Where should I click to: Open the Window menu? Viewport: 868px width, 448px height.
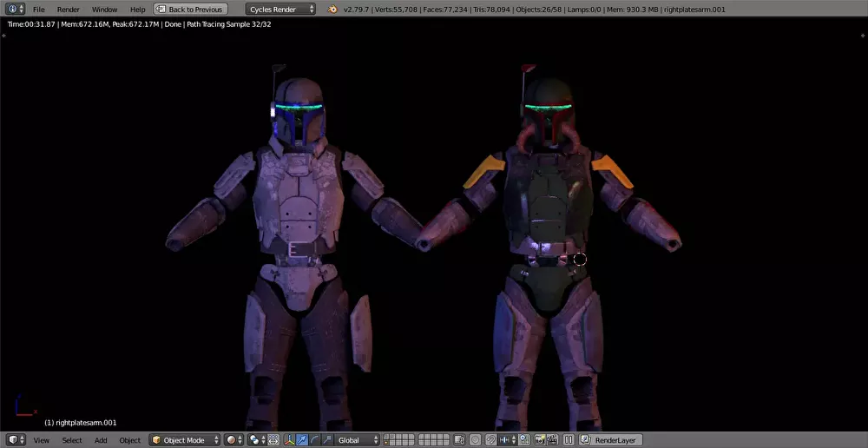(x=105, y=10)
